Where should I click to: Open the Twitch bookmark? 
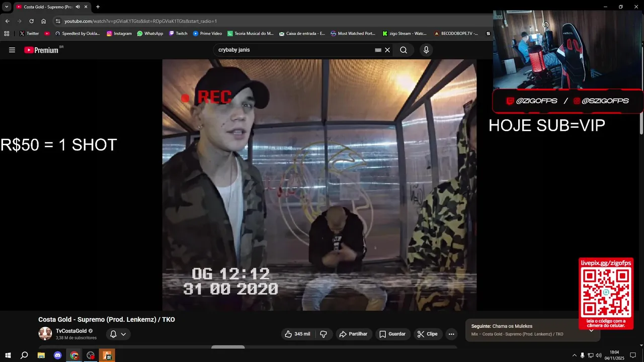click(178, 33)
